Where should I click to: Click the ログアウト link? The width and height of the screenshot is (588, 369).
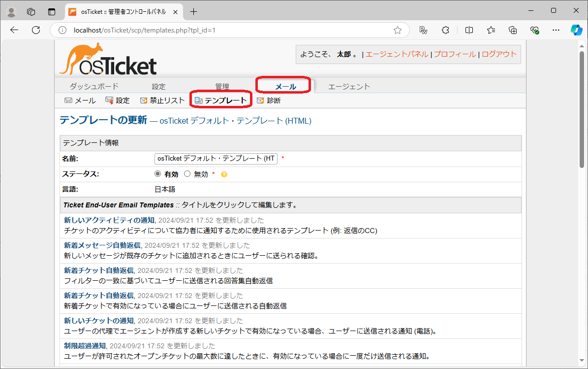tap(498, 55)
